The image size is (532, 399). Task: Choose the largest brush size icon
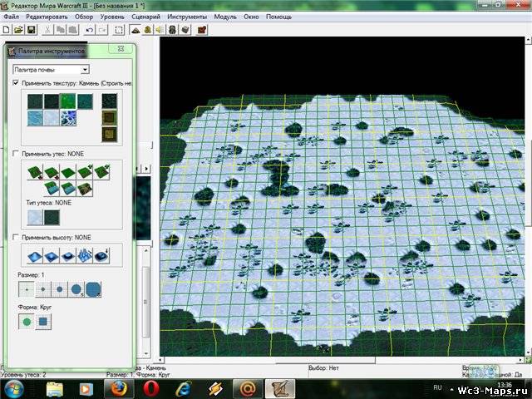[x=93, y=290]
